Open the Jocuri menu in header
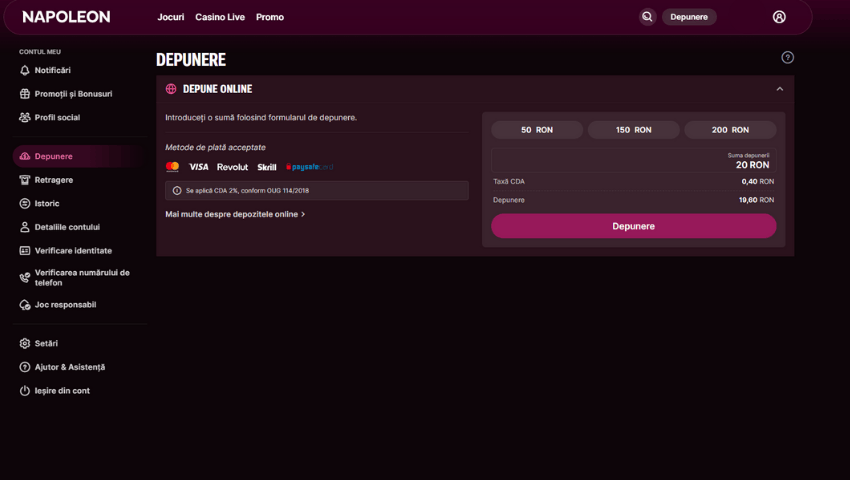The width and height of the screenshot is (850, 480). (x=170, y=17)
